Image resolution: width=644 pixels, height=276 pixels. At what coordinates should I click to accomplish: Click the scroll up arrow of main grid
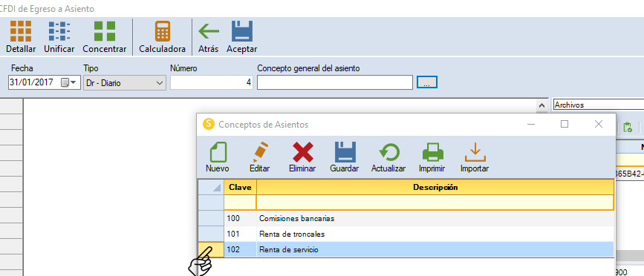click(x=542, y=105)
